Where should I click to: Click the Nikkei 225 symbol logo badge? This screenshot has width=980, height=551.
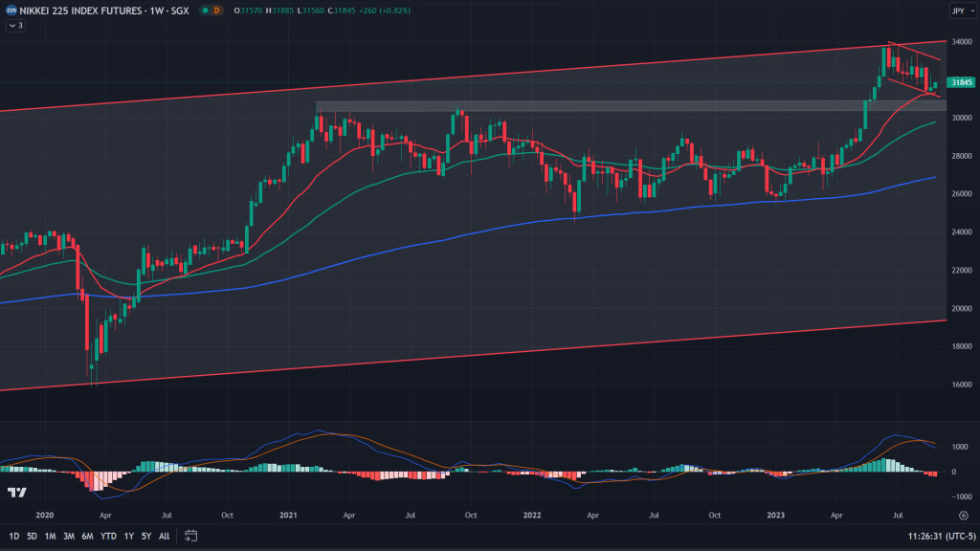(x=11, y=11)
